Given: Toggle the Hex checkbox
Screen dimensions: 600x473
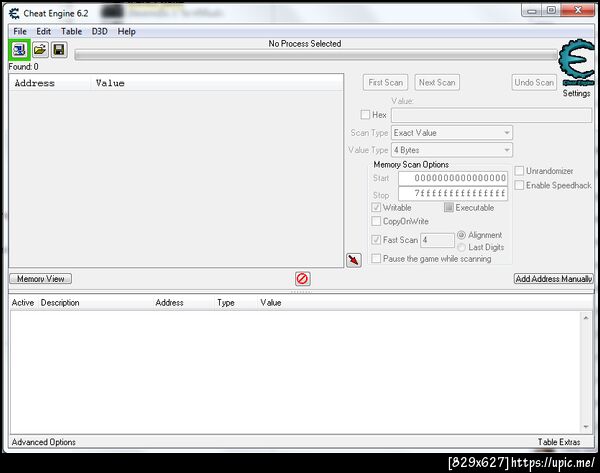Looking at the screenshot, I should pyautogui.click(x=365, y=114).
